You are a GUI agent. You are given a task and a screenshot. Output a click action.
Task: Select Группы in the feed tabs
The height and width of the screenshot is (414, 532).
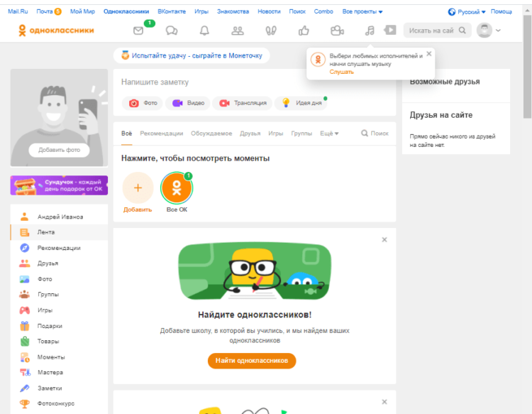pyautogui.click(x=301, y=134)
